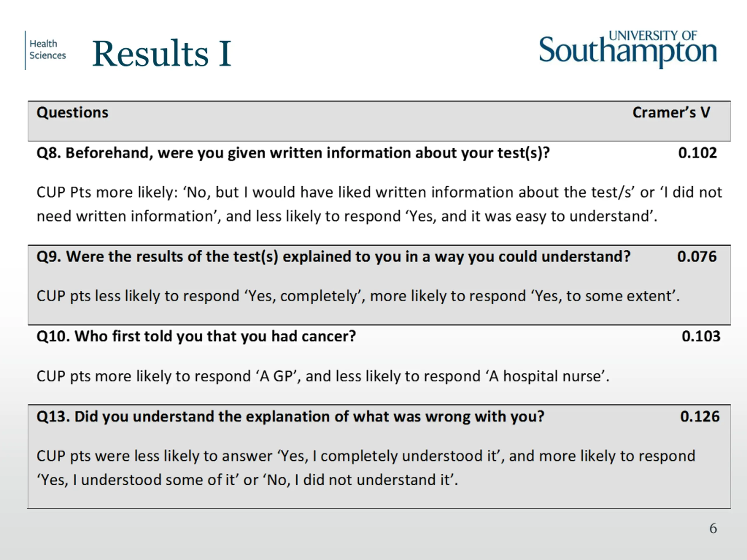
Task: Click the 0.102 Cramer's V value
Action: click(697, 153)
